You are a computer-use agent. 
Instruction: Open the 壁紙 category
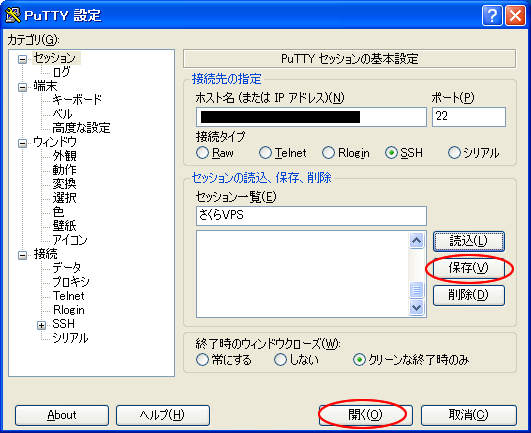(64, 226)
